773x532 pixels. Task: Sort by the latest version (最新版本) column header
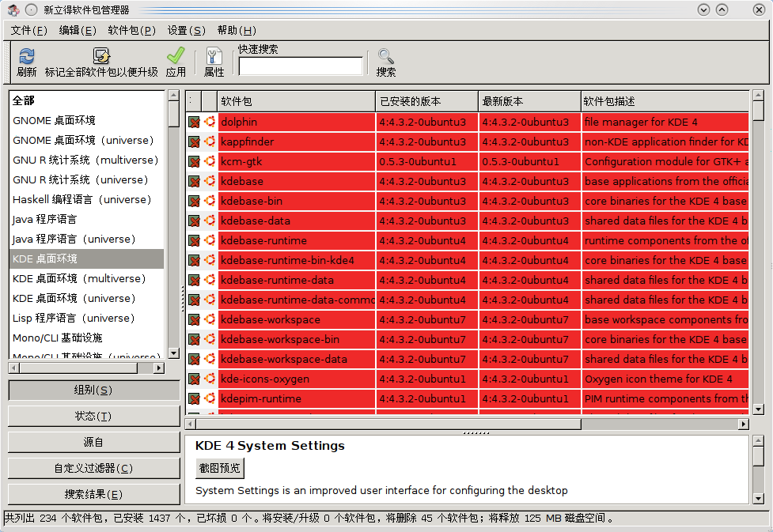[530, 101]
